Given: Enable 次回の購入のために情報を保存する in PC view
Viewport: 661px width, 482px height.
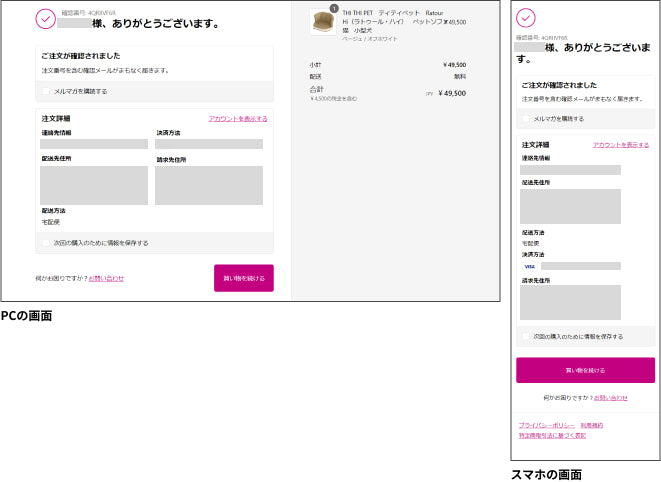Looking at the screenshot, I should coord(46,242).
